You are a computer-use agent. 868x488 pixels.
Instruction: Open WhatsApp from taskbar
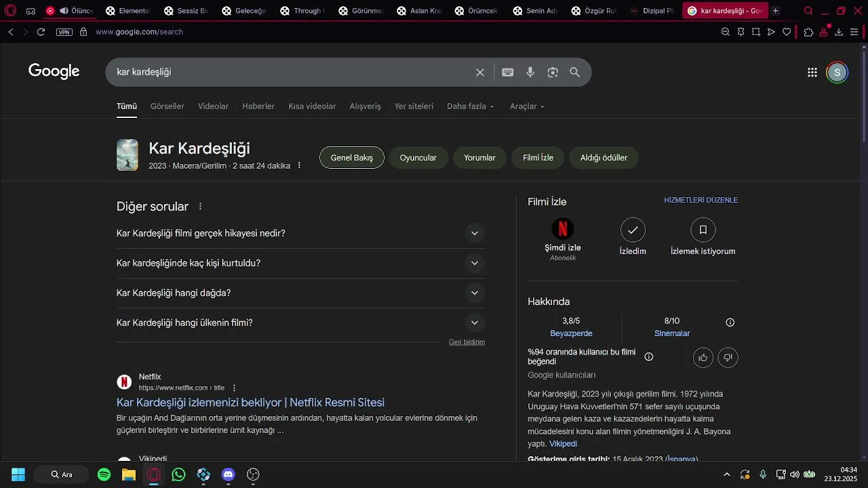[x=178, y=474]
